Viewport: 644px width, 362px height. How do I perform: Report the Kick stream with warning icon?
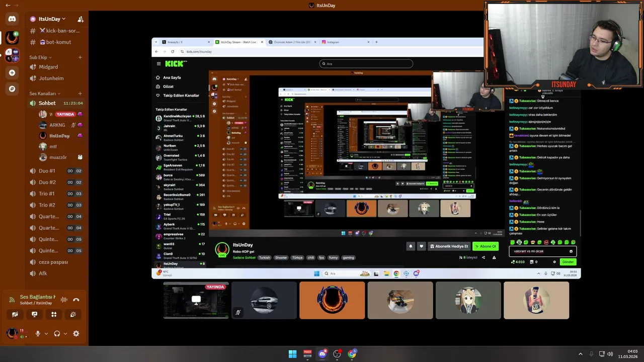[494, 257]
